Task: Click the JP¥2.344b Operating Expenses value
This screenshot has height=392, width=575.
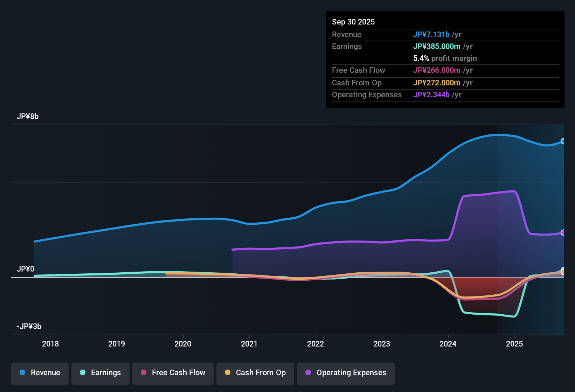Action: coord(431,94)
